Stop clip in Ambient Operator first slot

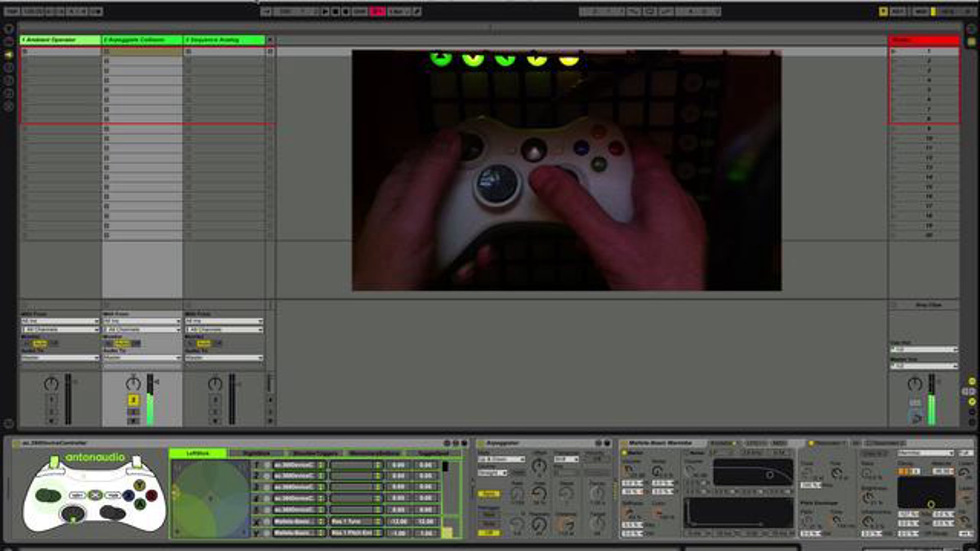tap(25, 51)
